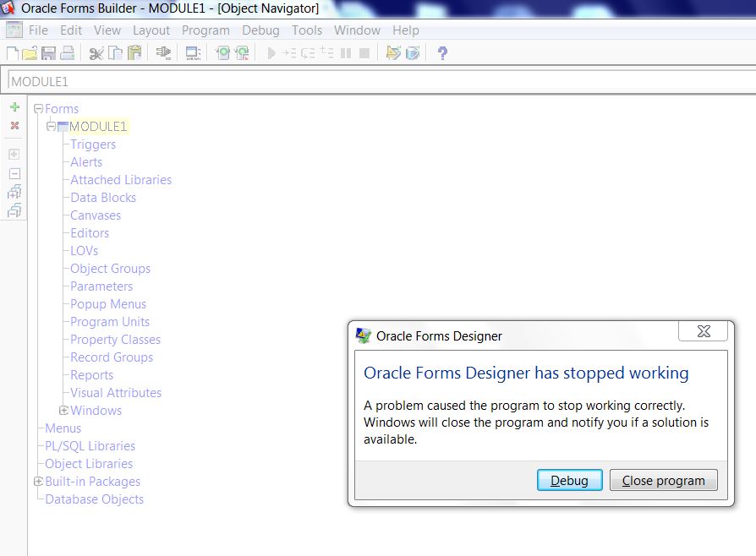The image size is (756, 556).
Task: Click the Expand All sidebar icon
Action: click(x=14, y=192)
